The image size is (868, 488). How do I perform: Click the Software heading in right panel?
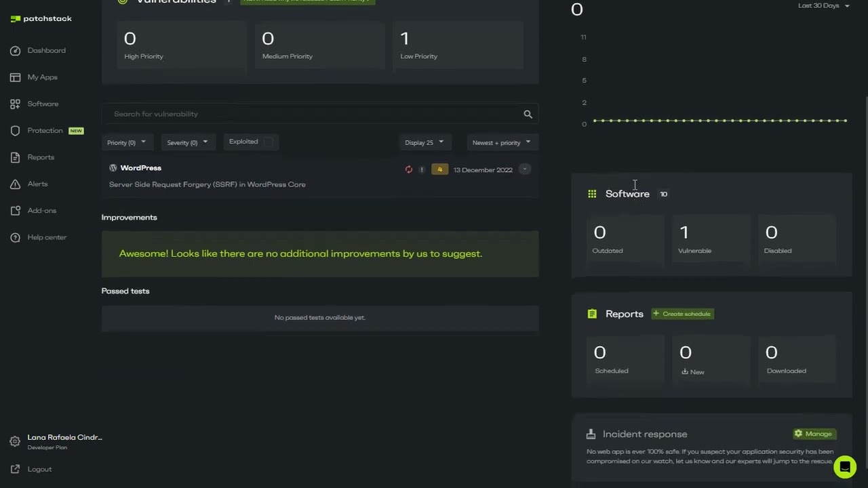tap(627, 194)
